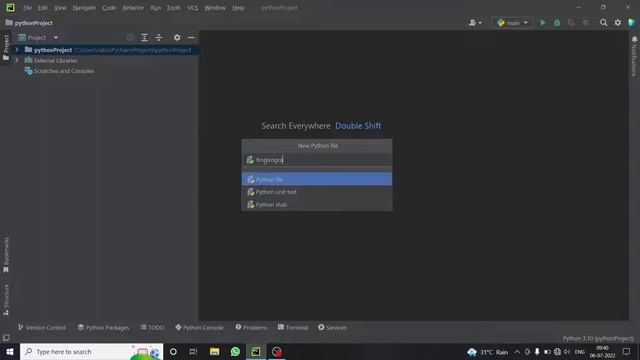
Task: Click the Stop button in run toolbar
Action: point(585,23)
